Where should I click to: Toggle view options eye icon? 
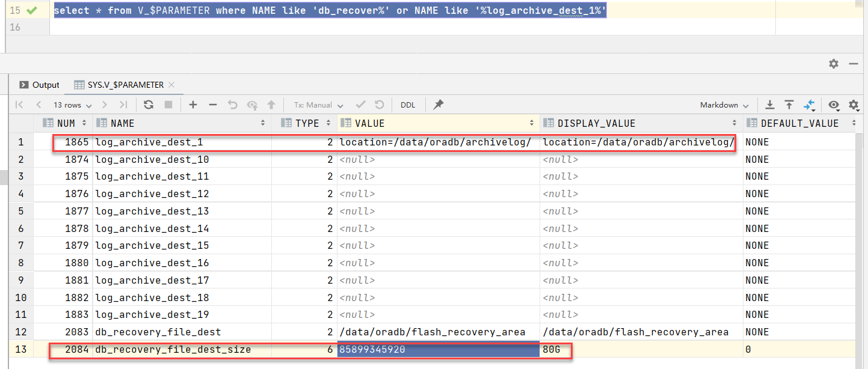click(x=834, y=105)
